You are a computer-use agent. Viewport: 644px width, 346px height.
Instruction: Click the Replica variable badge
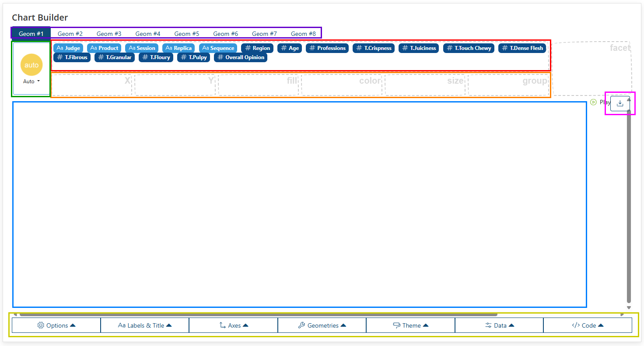point(178,48)
